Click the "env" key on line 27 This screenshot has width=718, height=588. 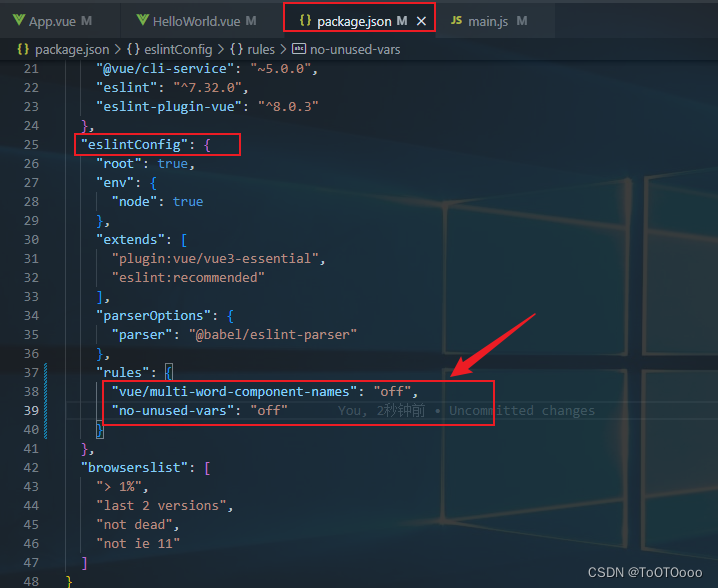tap(115, 183)
